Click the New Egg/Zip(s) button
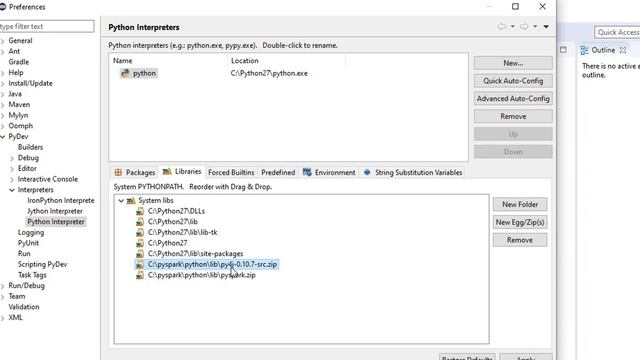The image size is (640, 360). (x=520, y=222)
